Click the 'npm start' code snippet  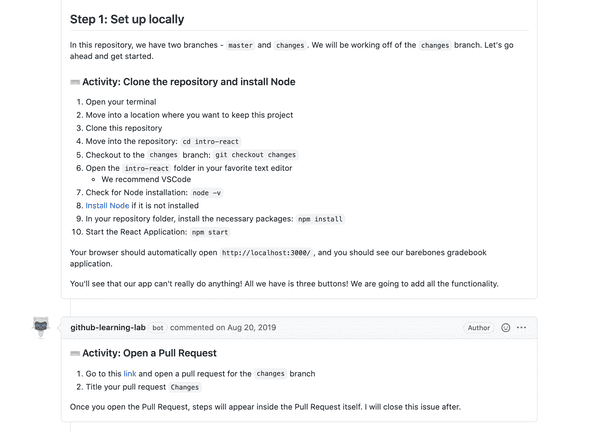coord(210,232)
